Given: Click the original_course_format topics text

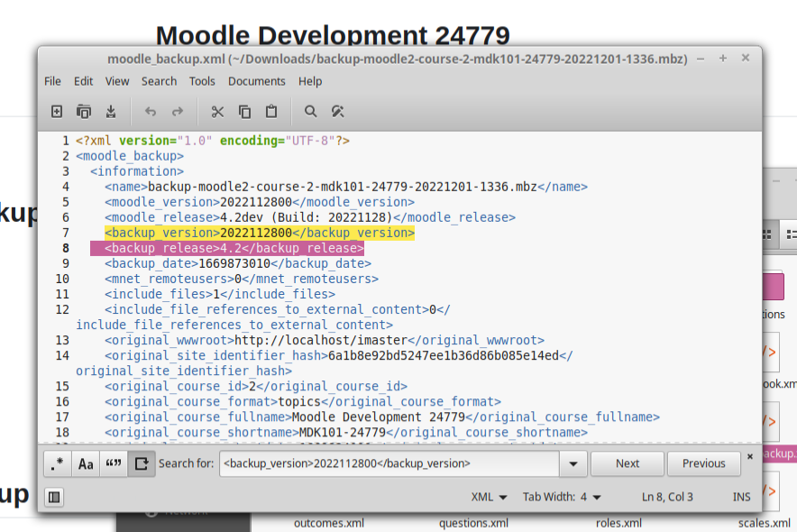Looking at the screenshot, I should point(299,402).
